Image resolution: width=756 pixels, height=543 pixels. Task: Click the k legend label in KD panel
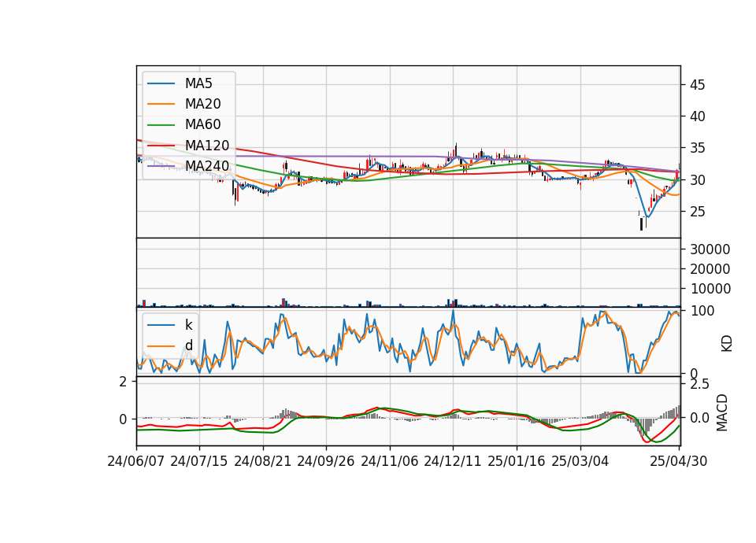point(188,325)
